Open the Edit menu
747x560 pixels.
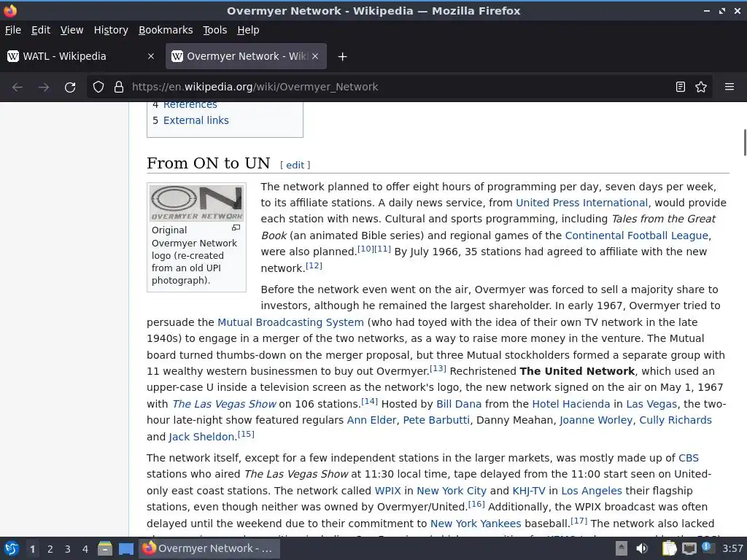41,30
